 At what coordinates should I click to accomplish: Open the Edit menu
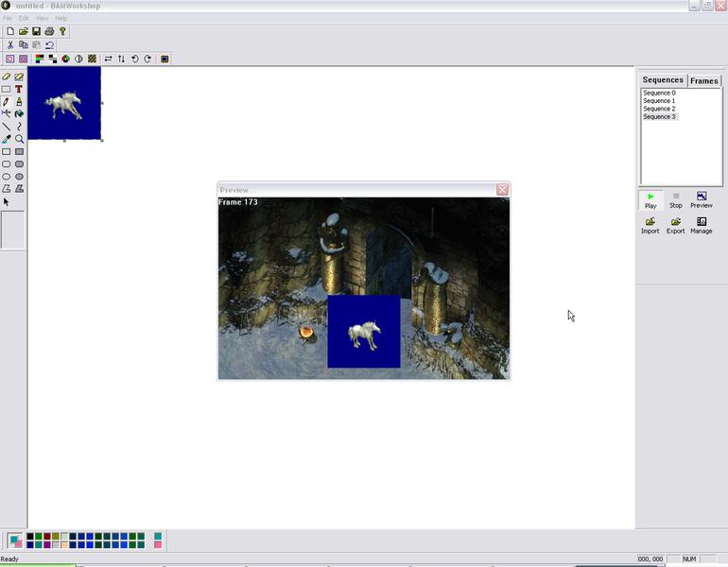(24, 18)
